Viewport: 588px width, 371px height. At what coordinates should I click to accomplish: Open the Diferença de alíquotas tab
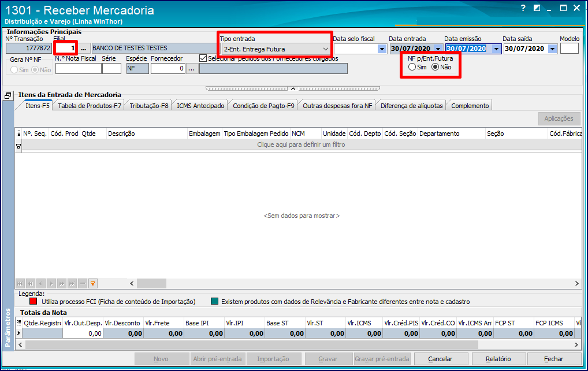pos(412,106)
